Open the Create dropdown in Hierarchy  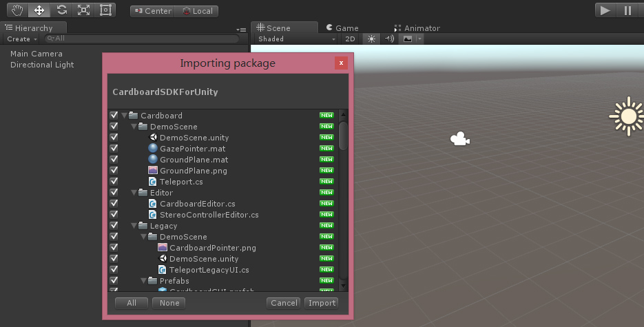click(22, 39)
